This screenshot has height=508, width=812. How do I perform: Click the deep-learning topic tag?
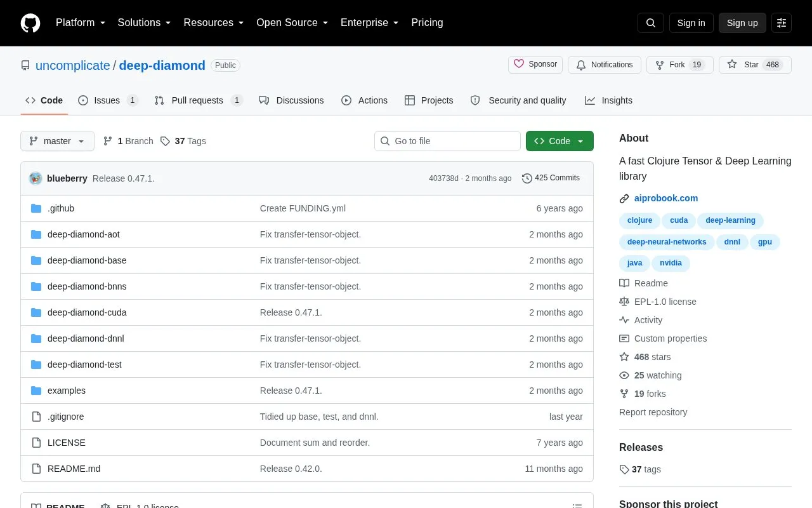(x=730, y=220)
